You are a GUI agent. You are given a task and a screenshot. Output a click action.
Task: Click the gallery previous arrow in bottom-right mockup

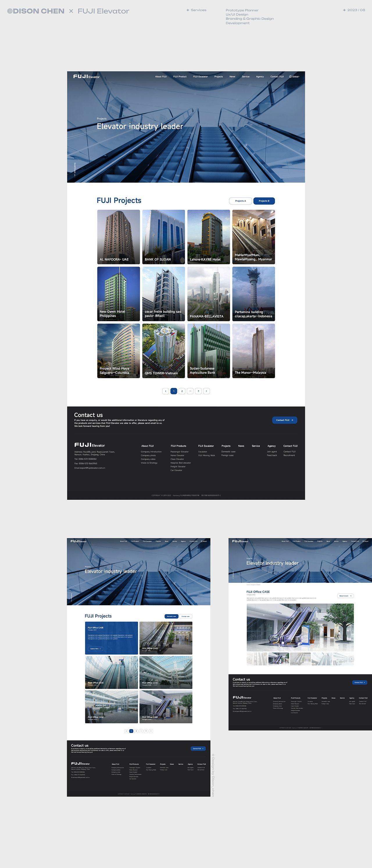click(249, 659)
